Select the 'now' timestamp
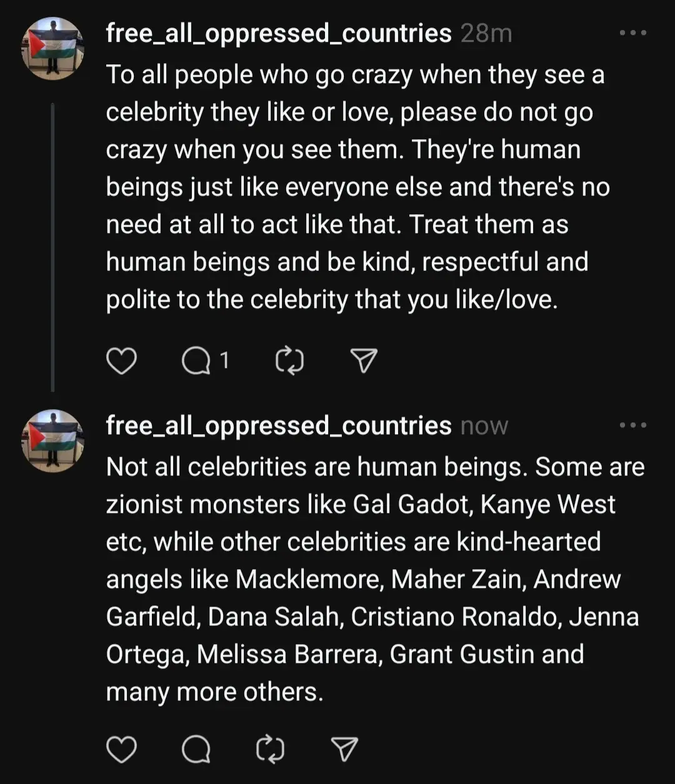Viewport: 675px width, 784px height. tap(484, 427)
